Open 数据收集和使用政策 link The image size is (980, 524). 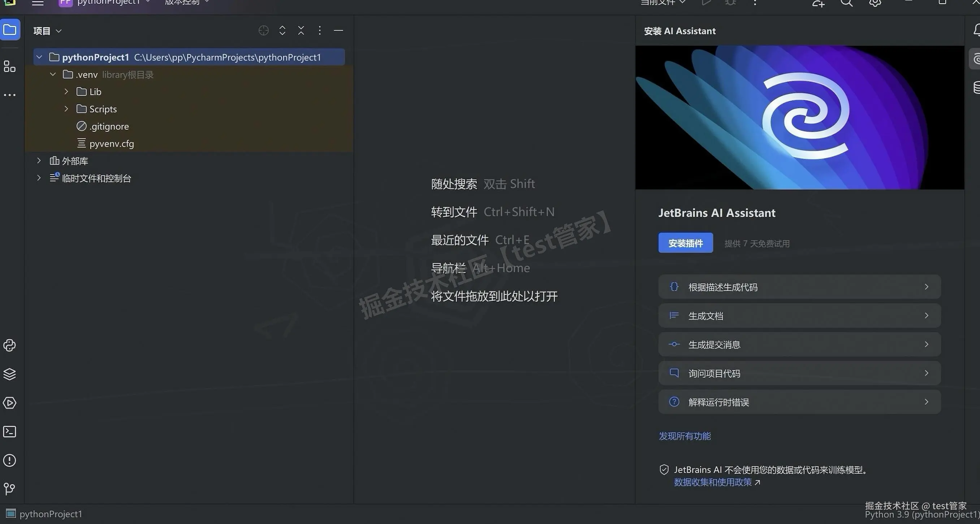pos(713,482)
